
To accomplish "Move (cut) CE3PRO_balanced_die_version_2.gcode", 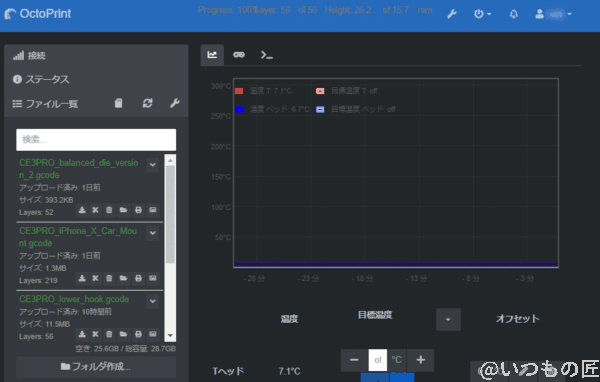I will (95, 210).
